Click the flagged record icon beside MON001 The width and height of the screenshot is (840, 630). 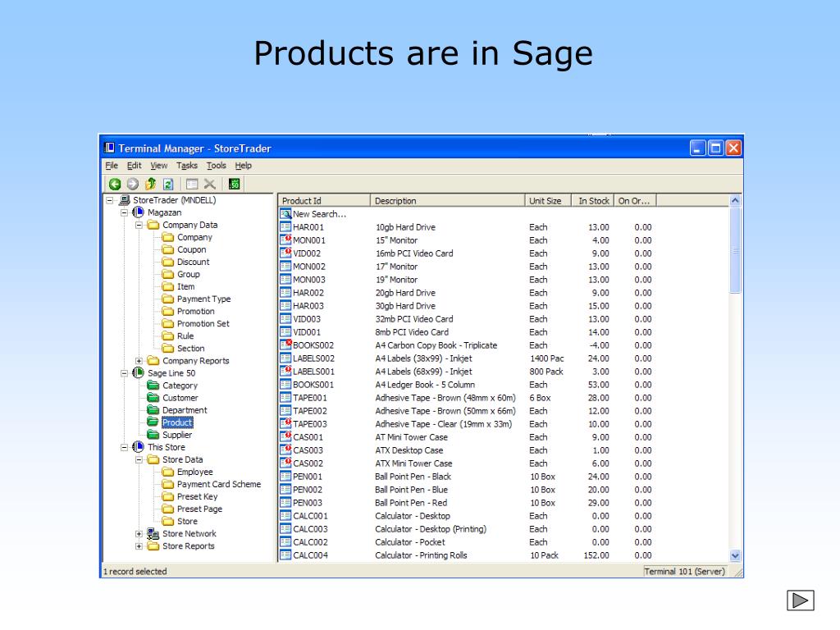(285, 240)
